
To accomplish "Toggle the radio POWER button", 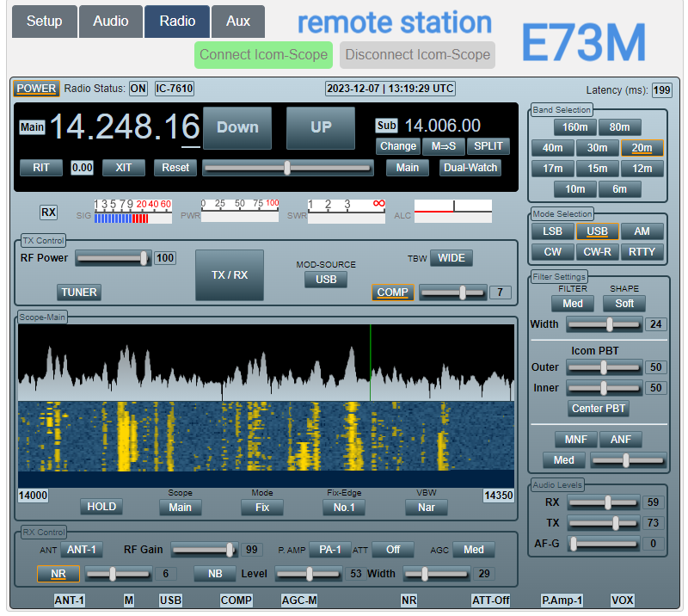I will (36, 89).
